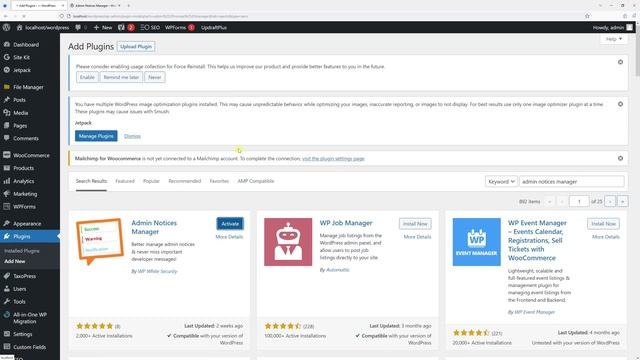Viewport: 640px width, 360px height.
Task: Click Remind me later button
Action: click(121, 77)
